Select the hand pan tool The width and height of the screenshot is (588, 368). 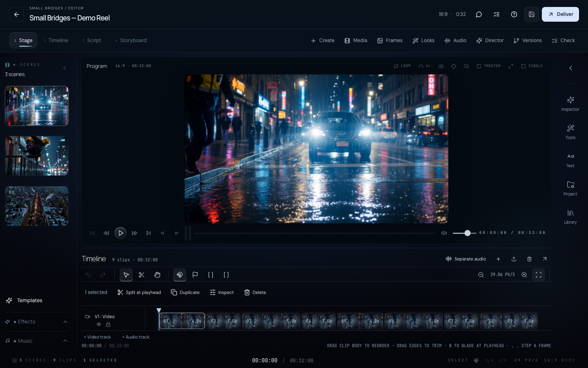tap(157, 275)
